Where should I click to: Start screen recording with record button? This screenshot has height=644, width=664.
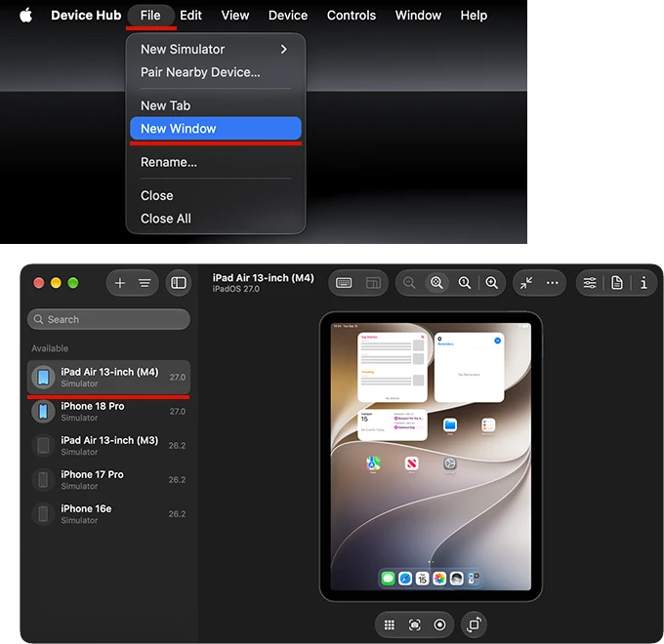(439, 624)
